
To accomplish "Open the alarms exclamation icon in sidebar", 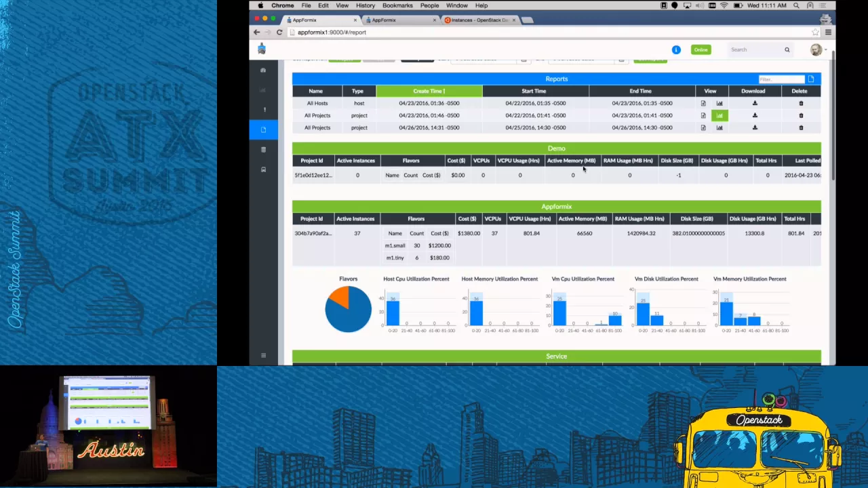I will [264, 109].
